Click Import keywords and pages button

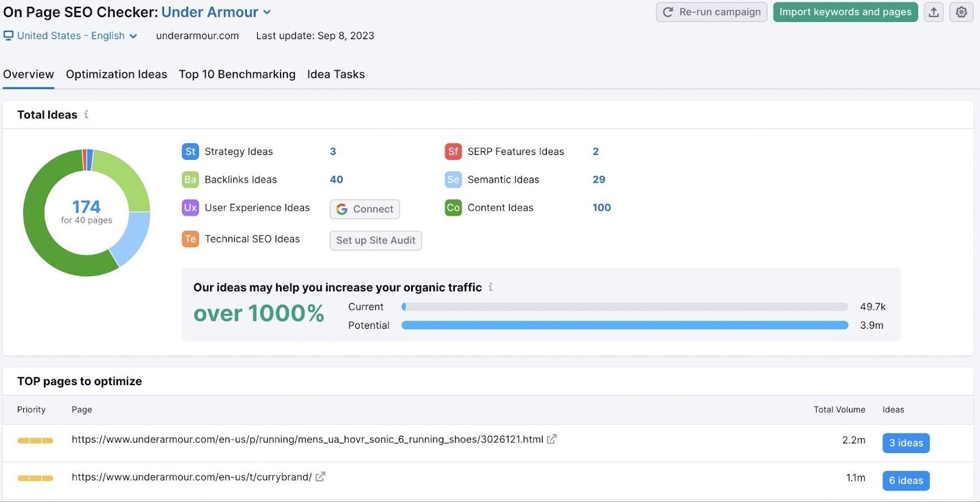pos(845,12)
